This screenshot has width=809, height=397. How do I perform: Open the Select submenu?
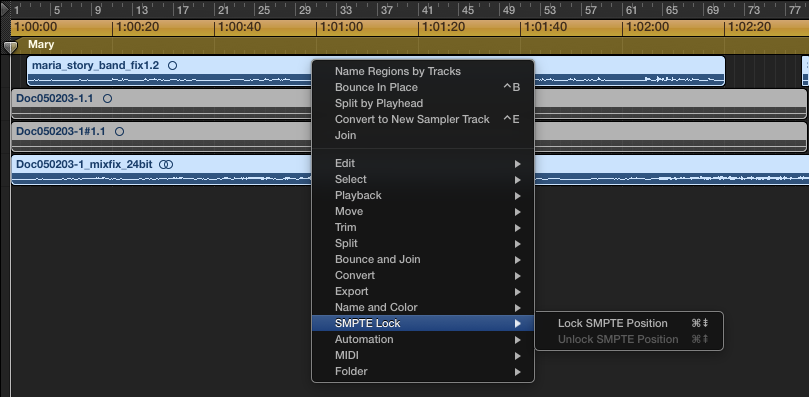click(x=423, y=179)
